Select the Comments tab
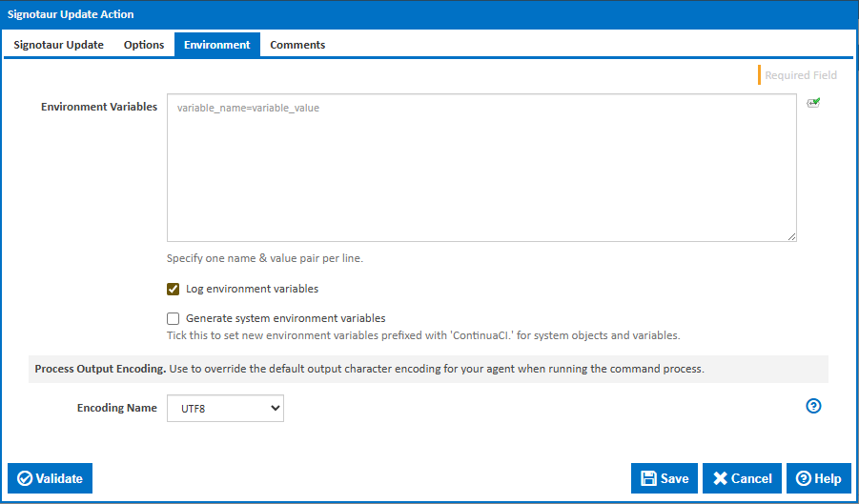 point(297,45)
